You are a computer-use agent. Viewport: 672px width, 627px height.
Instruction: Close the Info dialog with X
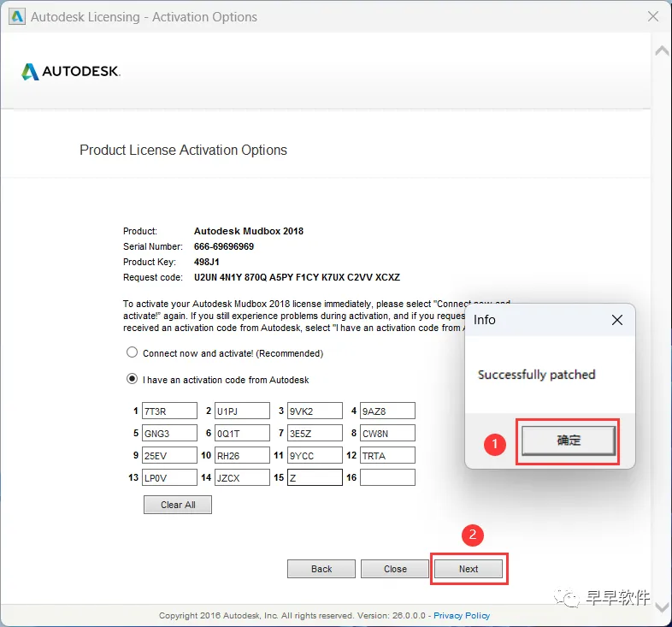616,320
